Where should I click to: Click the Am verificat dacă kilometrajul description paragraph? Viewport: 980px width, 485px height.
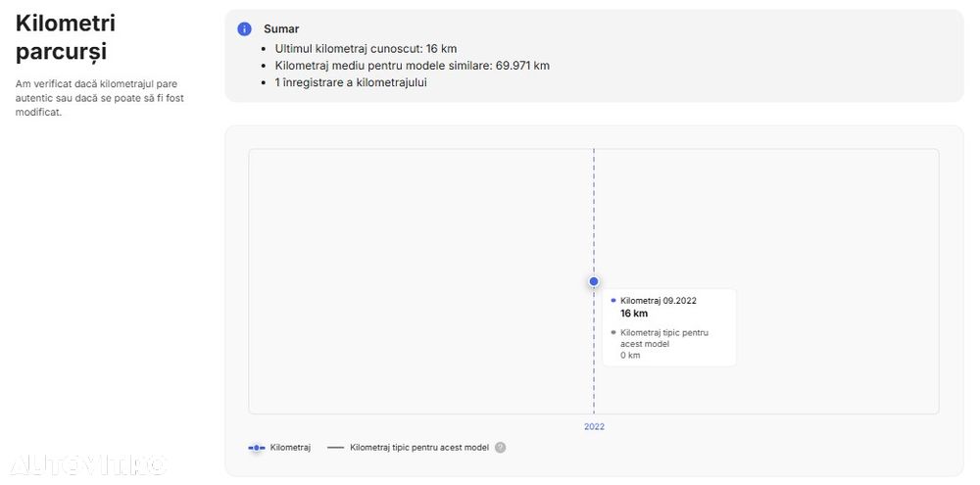[x=100, y=99]
